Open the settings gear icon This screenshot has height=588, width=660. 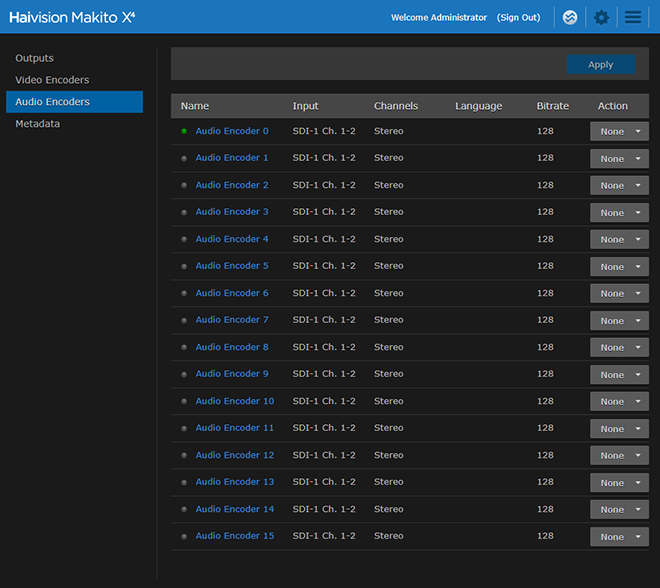601,17
